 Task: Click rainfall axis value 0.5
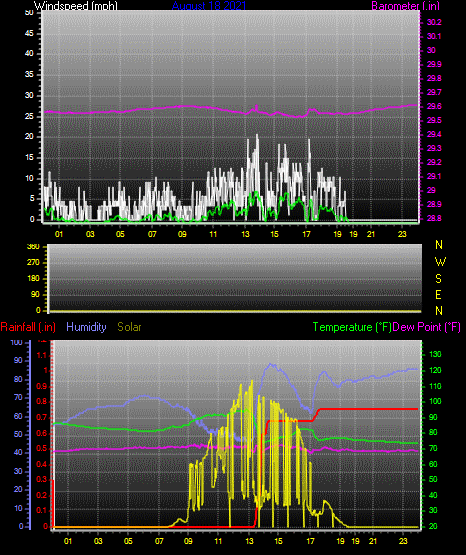pyautogui.click(x=42, y=449)
